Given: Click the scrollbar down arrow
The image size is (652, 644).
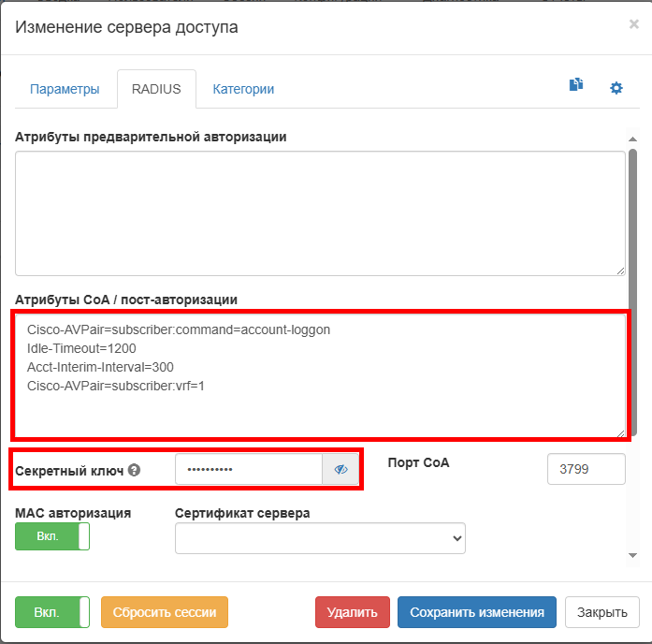Looking at the screenshot, I should 633,555.
